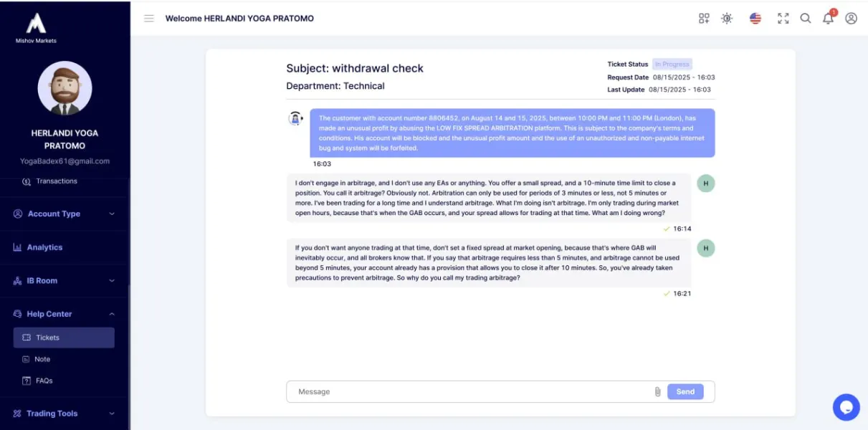Click the attachment paperclip icon
The image size is (868, 430).
(x=657, y=392)
